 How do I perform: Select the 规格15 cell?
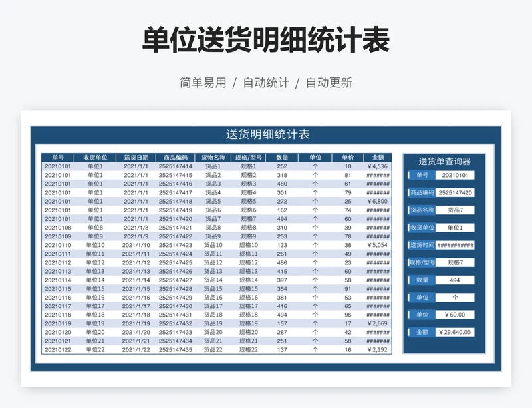tap(248, 289)
